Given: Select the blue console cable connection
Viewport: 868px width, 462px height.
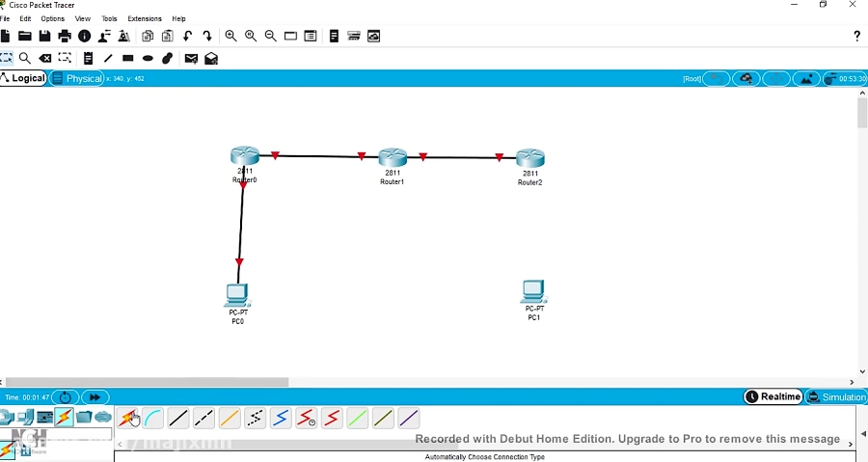Looking at the screenshot, I should click(153, 419).
